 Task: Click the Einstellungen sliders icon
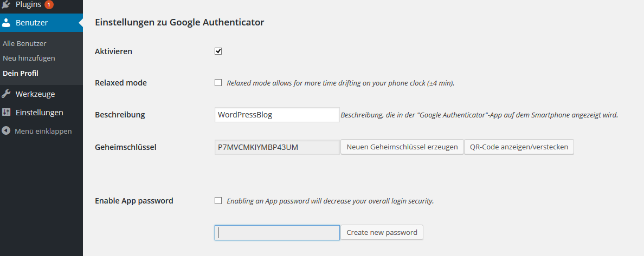[x=7, y=113]
